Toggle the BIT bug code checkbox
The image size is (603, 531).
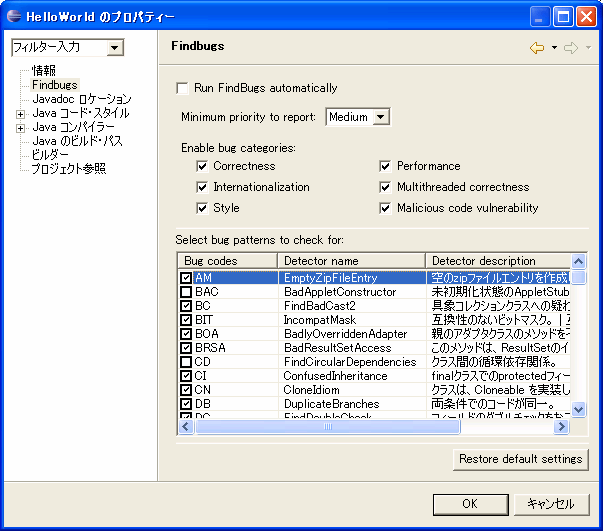186,320
